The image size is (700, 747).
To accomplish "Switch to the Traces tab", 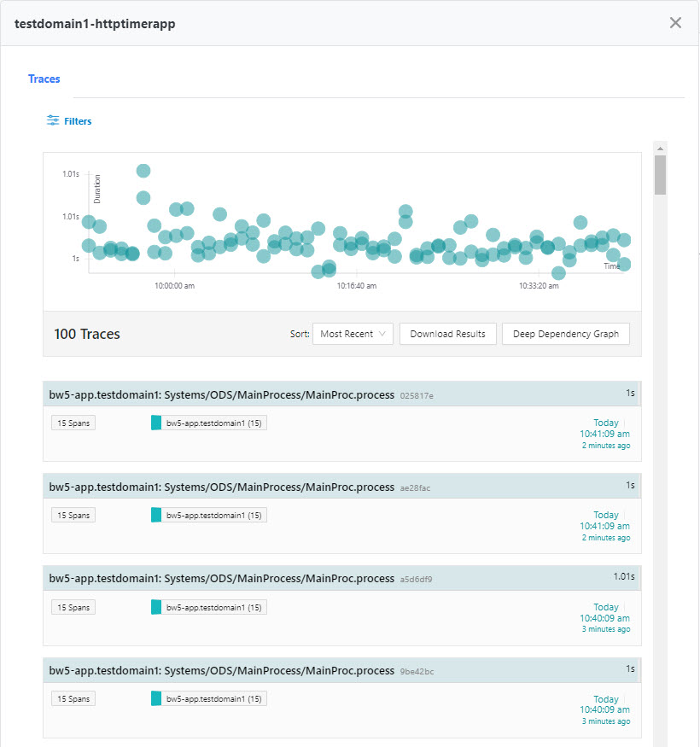I will click(44, 79).
